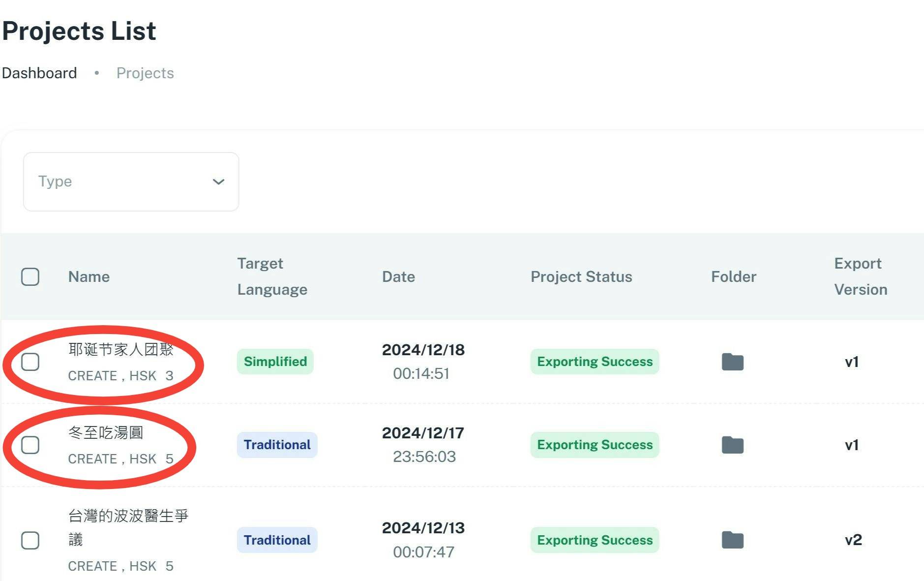
Task: Open folder icon for 2024/12/13 project
Action: 732,540
